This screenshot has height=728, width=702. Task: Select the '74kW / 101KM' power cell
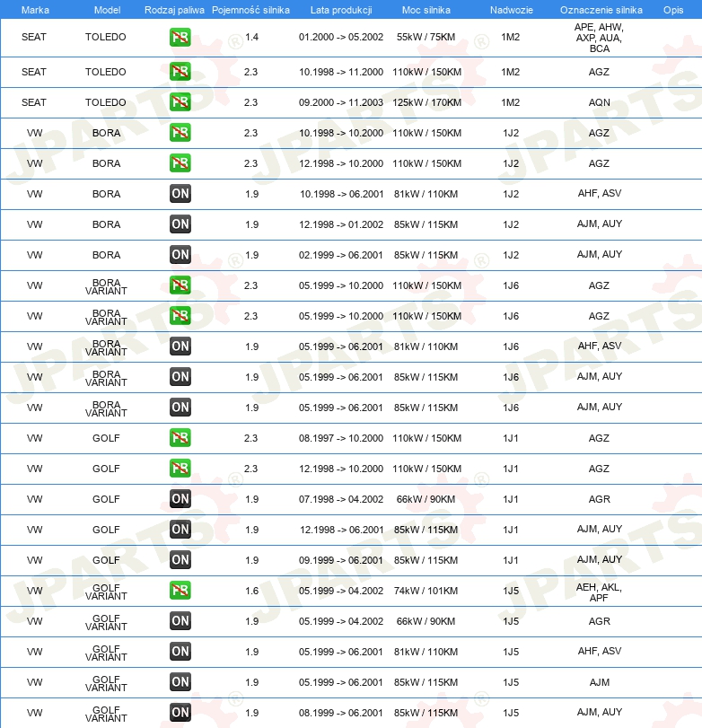point(426,591)
